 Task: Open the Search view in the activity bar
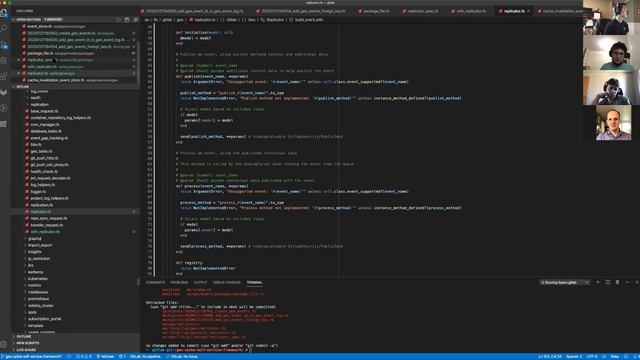(x=4, y=29)
